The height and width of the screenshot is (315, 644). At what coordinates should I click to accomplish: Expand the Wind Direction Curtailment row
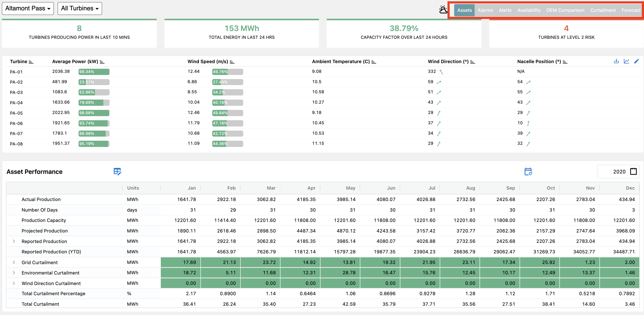tap(14, 283)
